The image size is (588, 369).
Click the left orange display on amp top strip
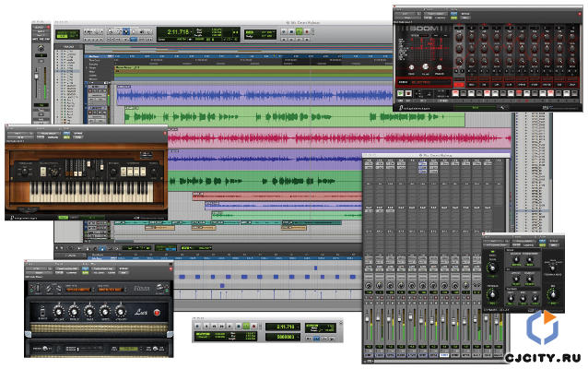(78, 290)
